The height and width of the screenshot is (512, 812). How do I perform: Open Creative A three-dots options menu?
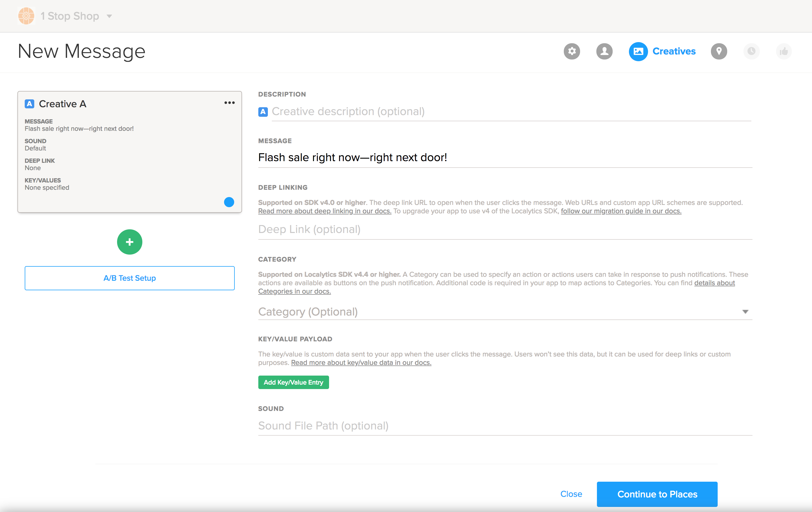pos(229,103)
